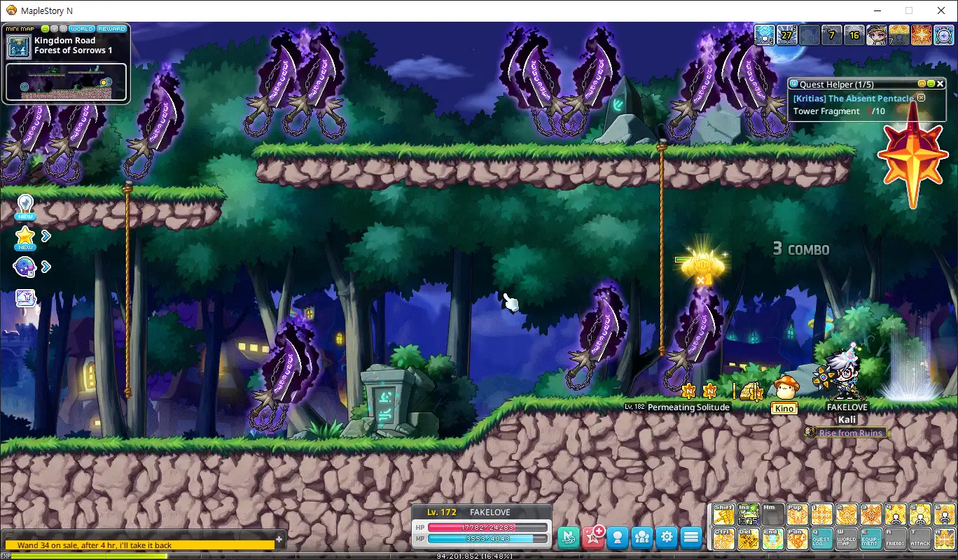This screenshot has height=560, width=958.
Task: Use the Ins potion quickslot
Action: point(749,514)
